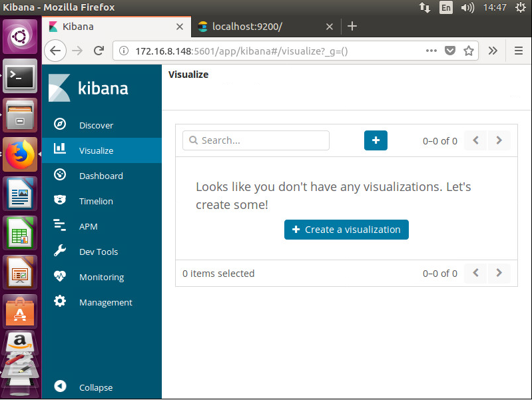Screen dimensions: 532x400
Task: Open the Dev Tools wrench icon
Action: (x=60, y=251)
